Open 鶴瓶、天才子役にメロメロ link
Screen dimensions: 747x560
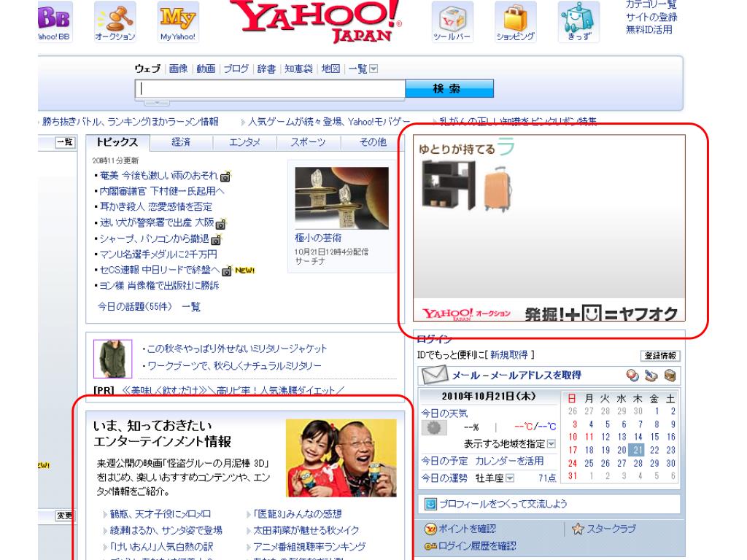click(x=160, y=514)
